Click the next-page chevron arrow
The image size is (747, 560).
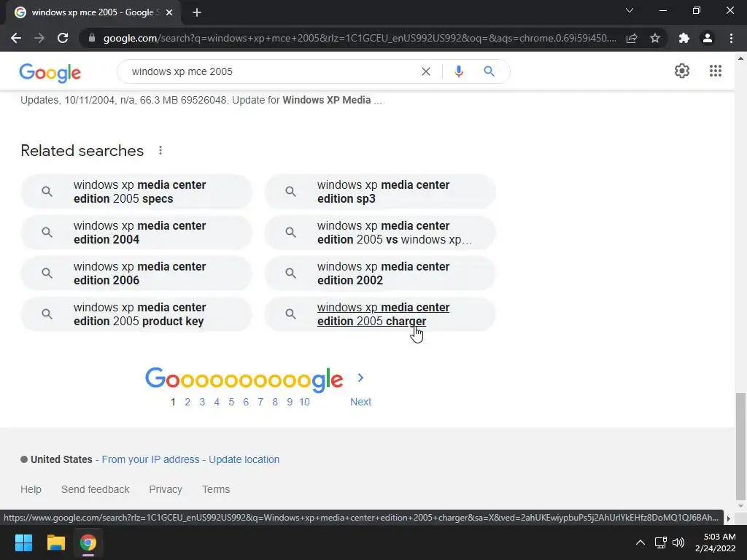360,378
